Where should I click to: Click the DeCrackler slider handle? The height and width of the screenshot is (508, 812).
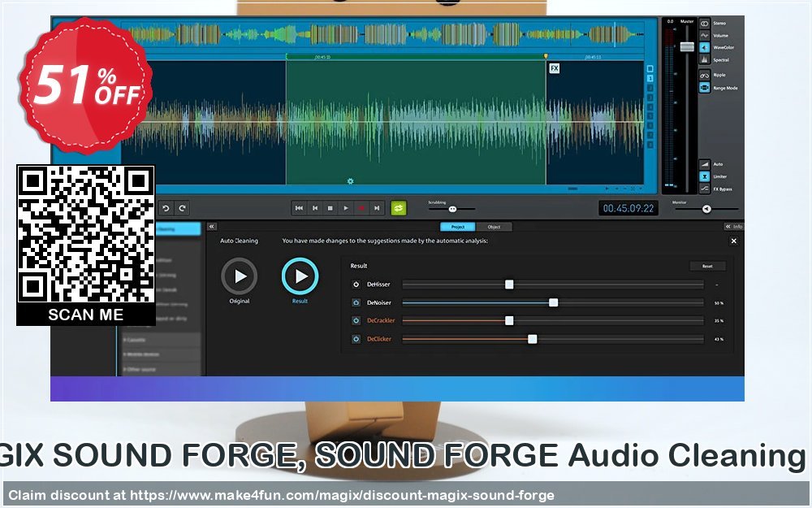pyautogui.click(x=509, y=321)
